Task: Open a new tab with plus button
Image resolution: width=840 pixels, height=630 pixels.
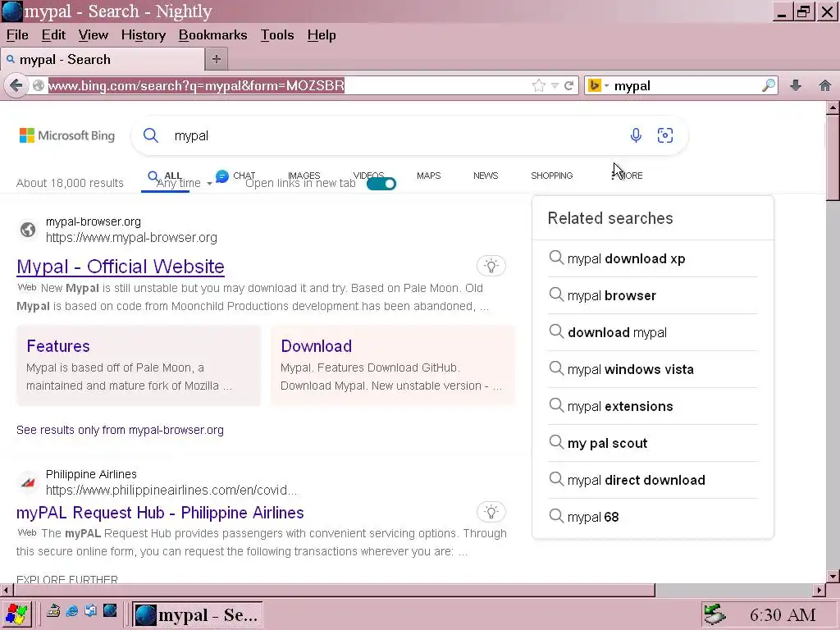Action: point(217,59)
